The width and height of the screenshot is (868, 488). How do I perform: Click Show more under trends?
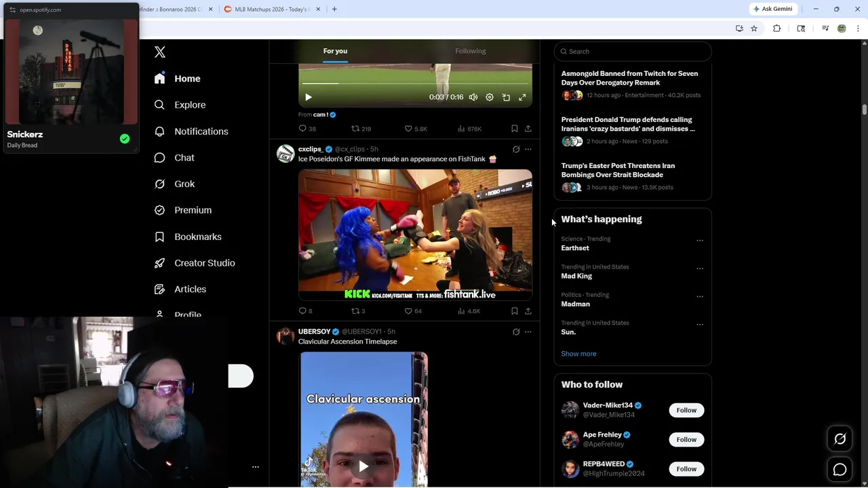578,354
